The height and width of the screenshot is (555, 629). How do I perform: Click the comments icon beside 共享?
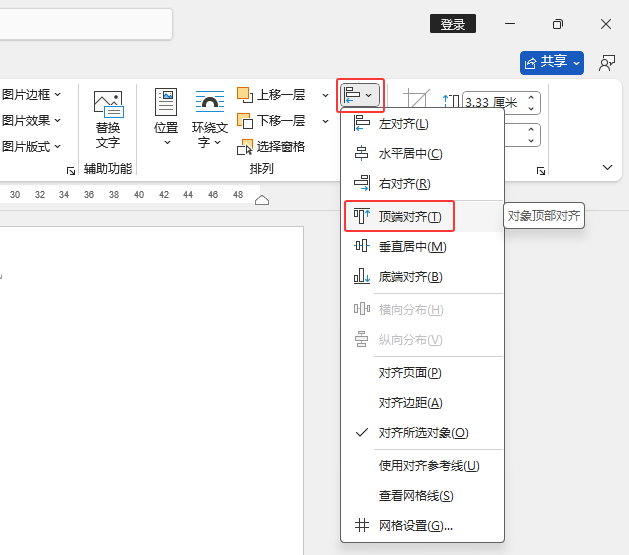click(607, 63)
